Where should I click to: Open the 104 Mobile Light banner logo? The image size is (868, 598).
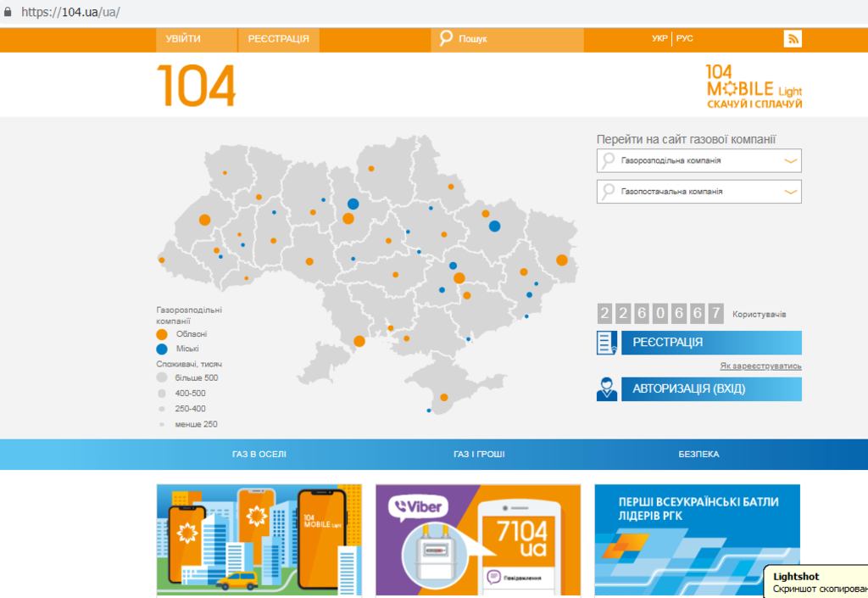(x=754, y=87)
